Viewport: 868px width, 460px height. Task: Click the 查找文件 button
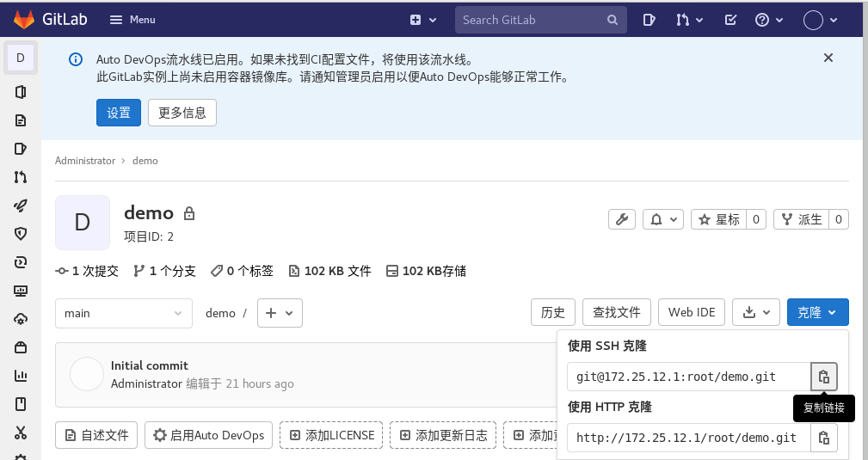coord(617,312)
